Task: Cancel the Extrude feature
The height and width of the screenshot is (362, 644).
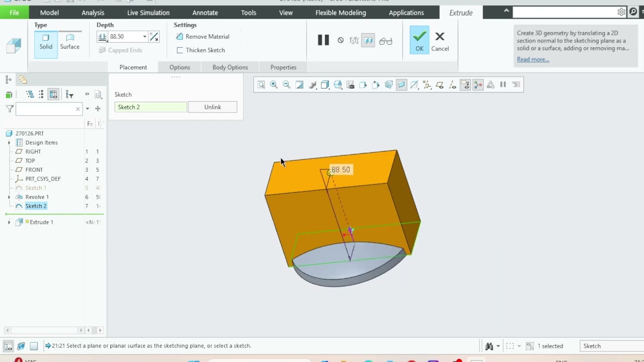Action: point(440,41)
